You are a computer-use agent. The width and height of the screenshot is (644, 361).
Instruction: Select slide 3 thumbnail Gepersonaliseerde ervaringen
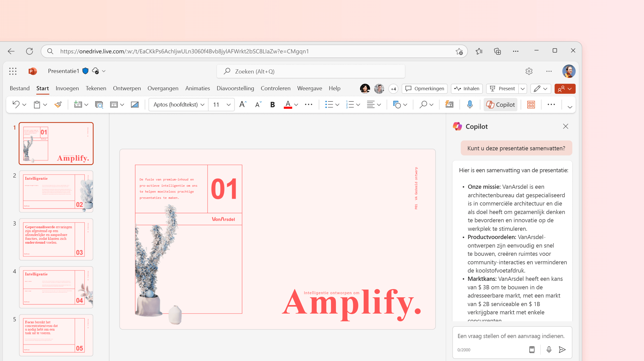click(x=56, y=240)
